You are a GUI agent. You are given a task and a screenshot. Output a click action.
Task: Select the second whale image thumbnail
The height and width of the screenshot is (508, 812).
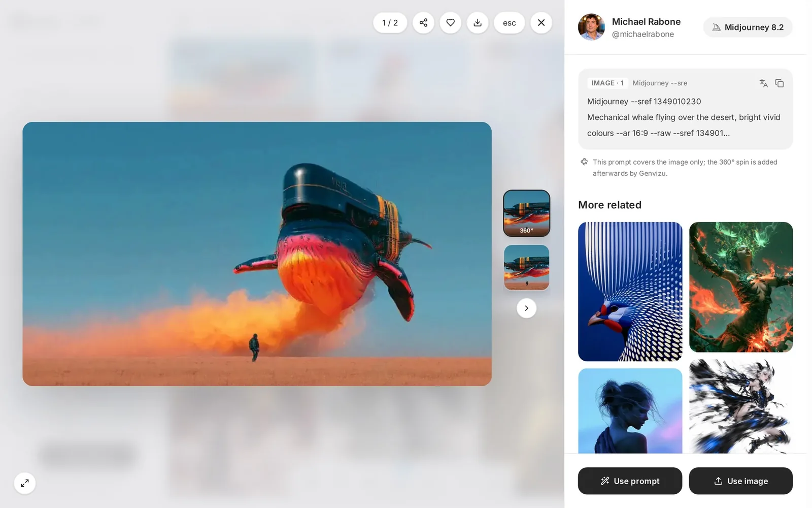526,268
